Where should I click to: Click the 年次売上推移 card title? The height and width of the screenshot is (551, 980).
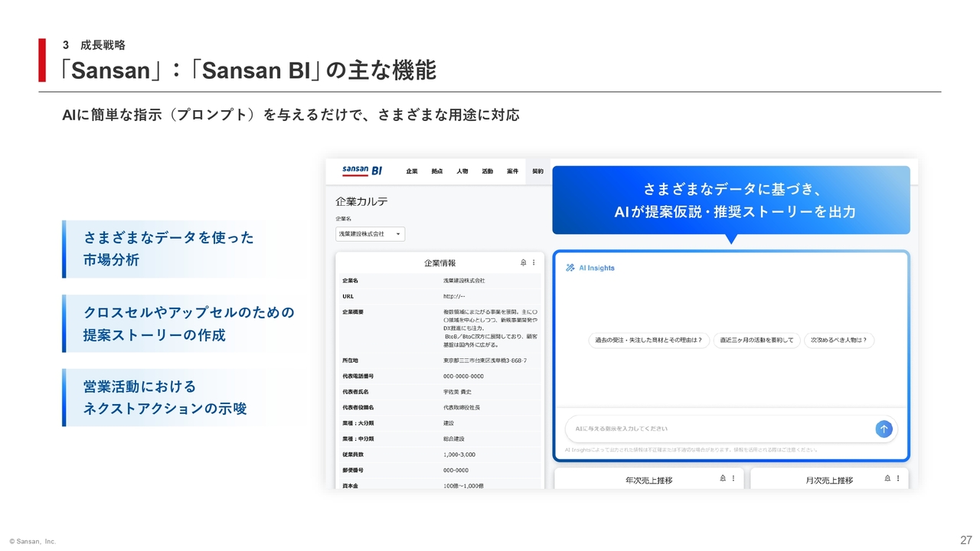point(648,481)
